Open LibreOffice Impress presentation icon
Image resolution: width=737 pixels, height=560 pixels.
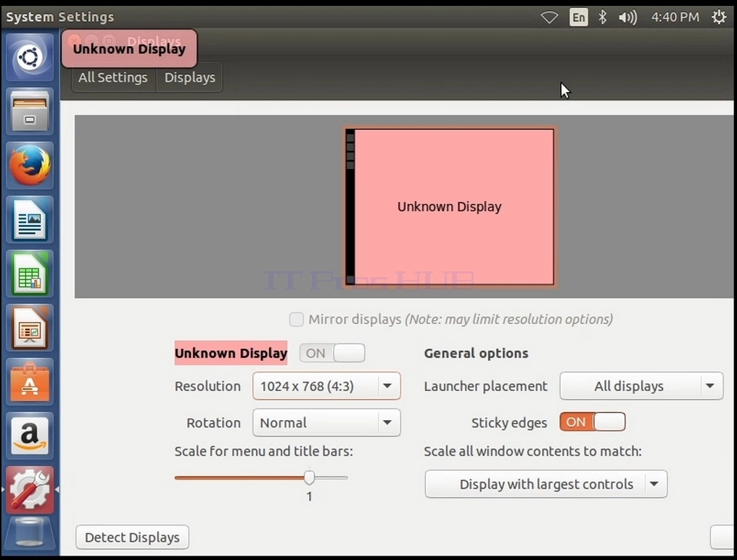30,328
